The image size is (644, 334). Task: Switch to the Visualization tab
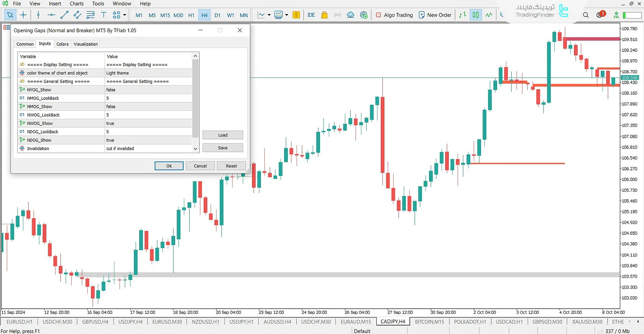[86, 44]
